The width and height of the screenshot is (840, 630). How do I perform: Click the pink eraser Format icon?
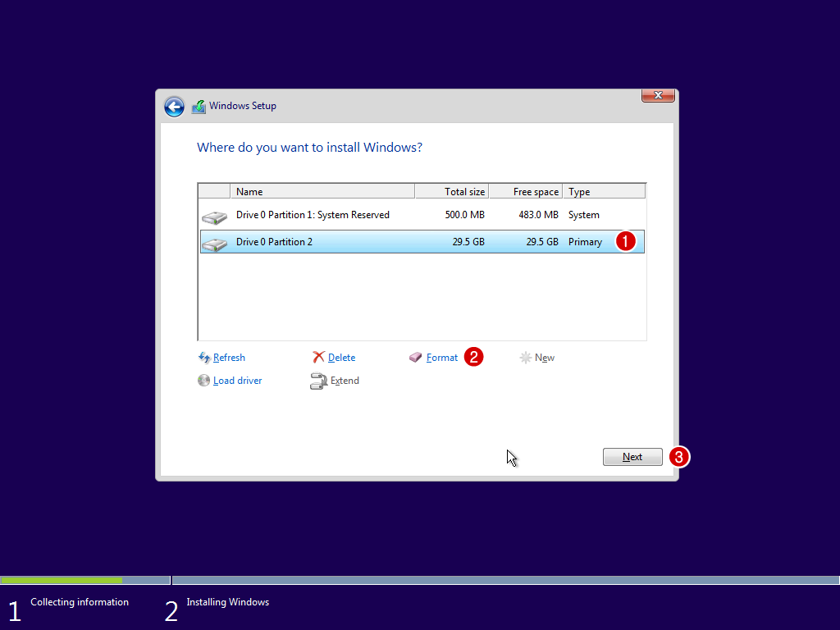[x=415, y=358]
